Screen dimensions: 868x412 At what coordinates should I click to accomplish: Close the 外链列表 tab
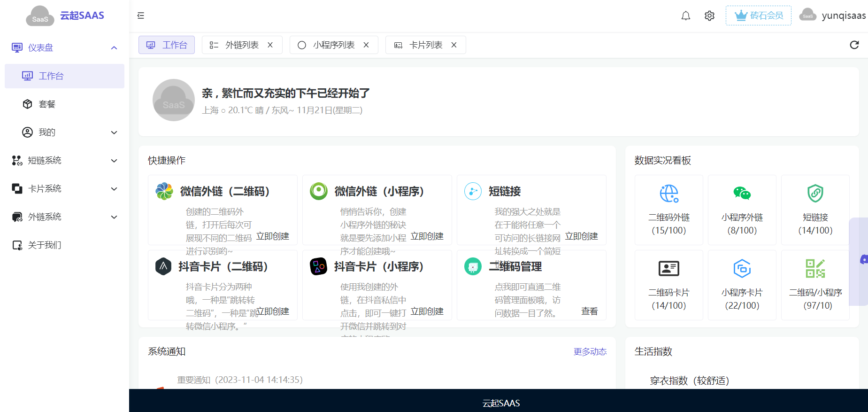point(270,45)
